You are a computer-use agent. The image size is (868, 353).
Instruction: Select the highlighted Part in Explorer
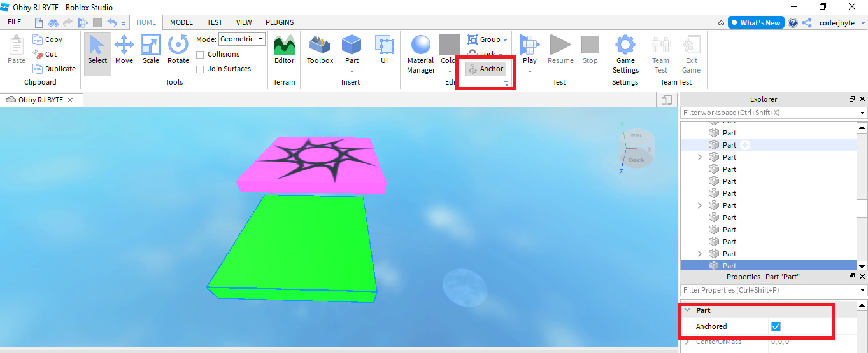tap(769, 266)
